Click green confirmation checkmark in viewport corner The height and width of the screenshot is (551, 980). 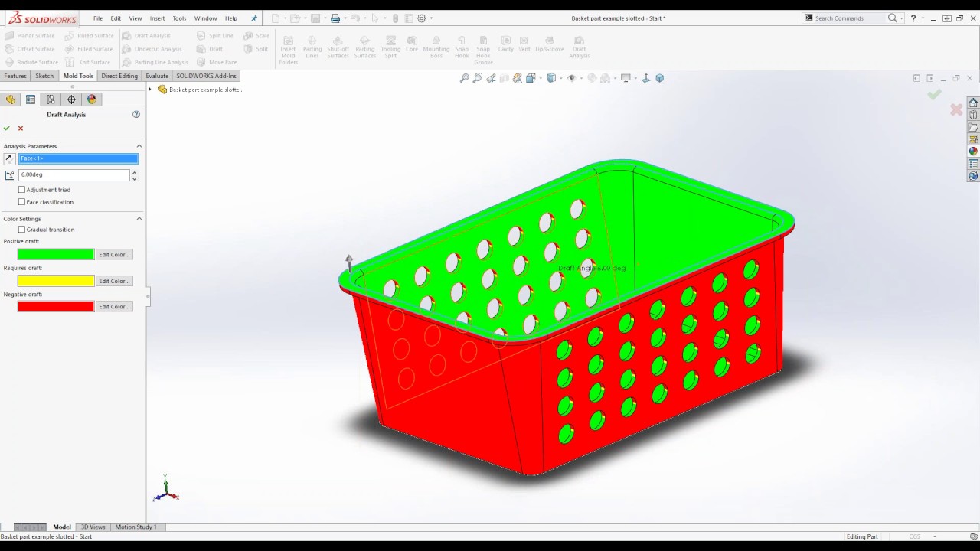tap(934, 94)
